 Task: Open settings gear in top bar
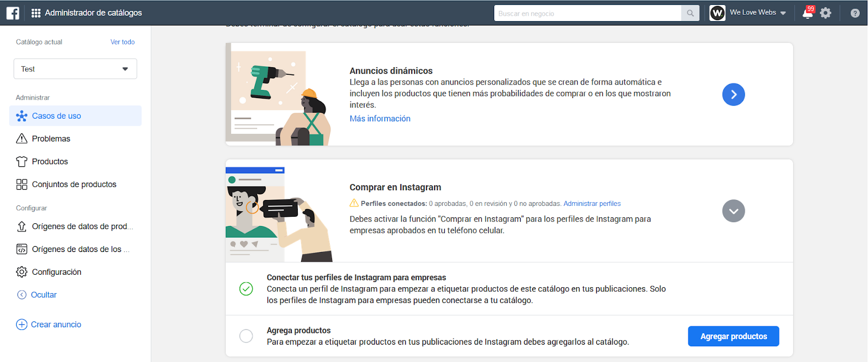click(826, 13)
